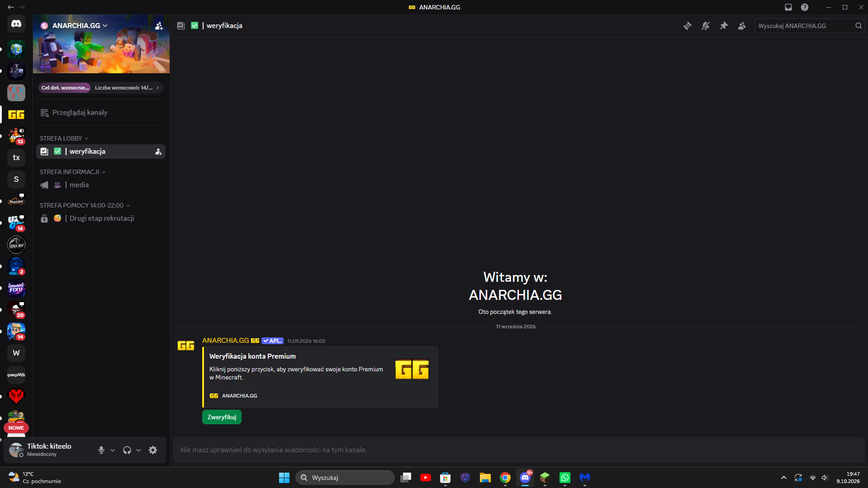Viewport: 868px width, 488px height.
Task: Open Tiktok: kiteelo user profile panel
Action: 50,450
